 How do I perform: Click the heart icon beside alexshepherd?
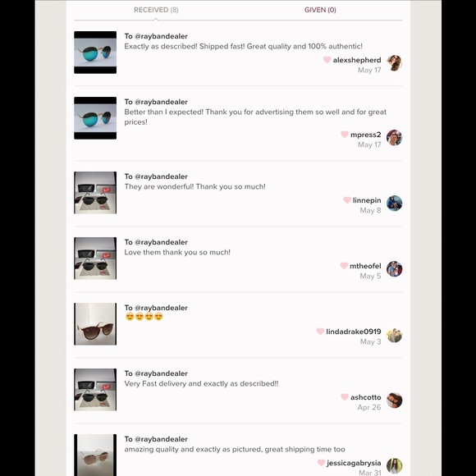pyautogui.click(x=327, y=60)
